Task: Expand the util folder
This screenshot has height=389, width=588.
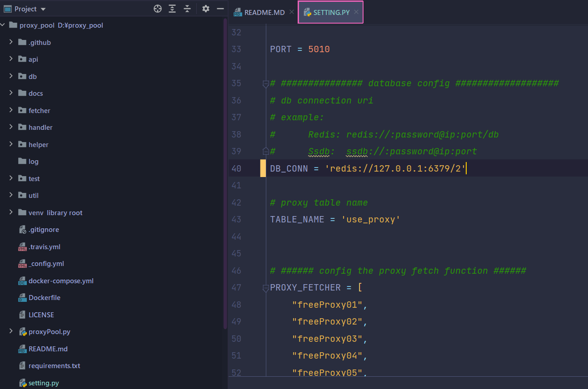Action: point(11,195)
